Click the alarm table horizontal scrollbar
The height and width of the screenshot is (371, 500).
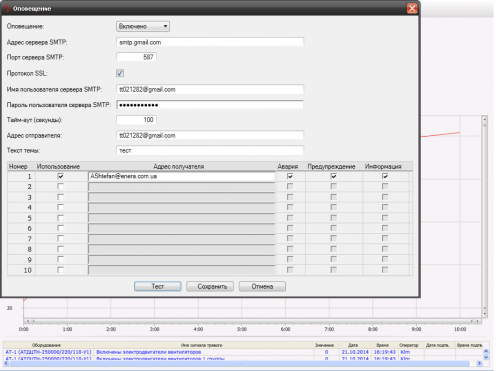click(x=243, y=363)
